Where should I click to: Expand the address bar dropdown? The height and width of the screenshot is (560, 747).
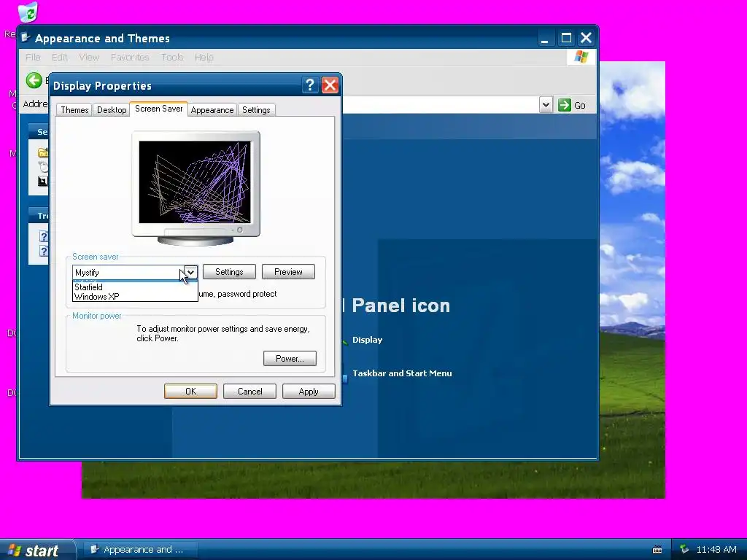click(x=546, y=105)
